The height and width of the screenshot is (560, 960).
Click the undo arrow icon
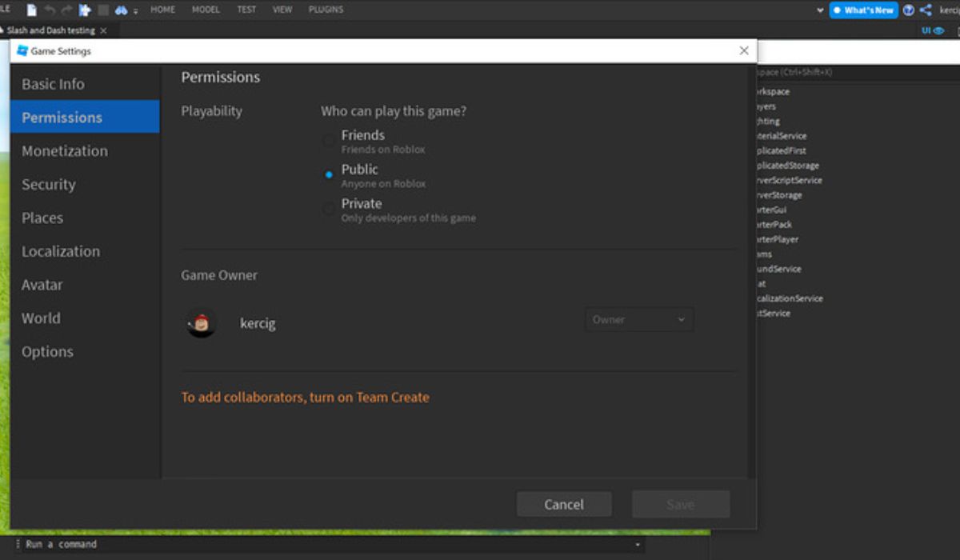(50, 10)
